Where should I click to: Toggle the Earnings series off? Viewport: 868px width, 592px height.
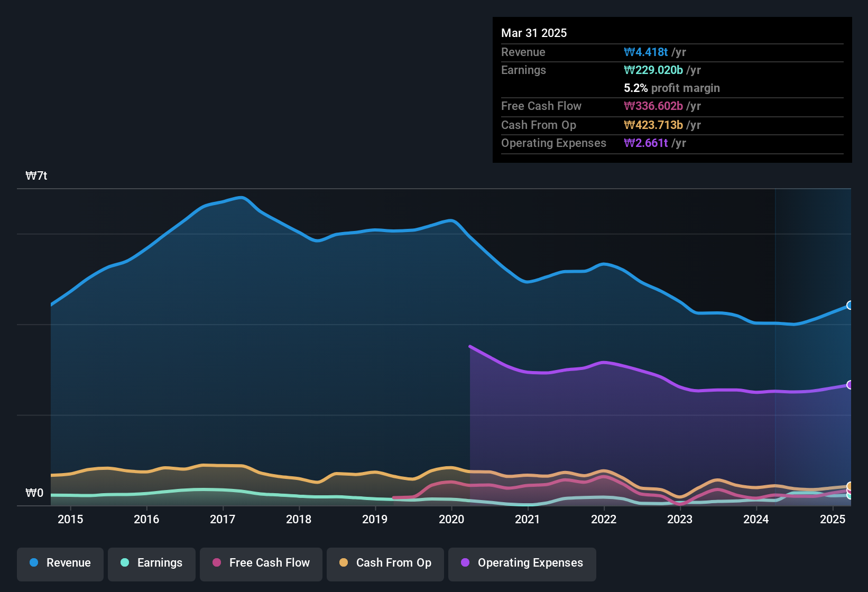coord(151,563)
